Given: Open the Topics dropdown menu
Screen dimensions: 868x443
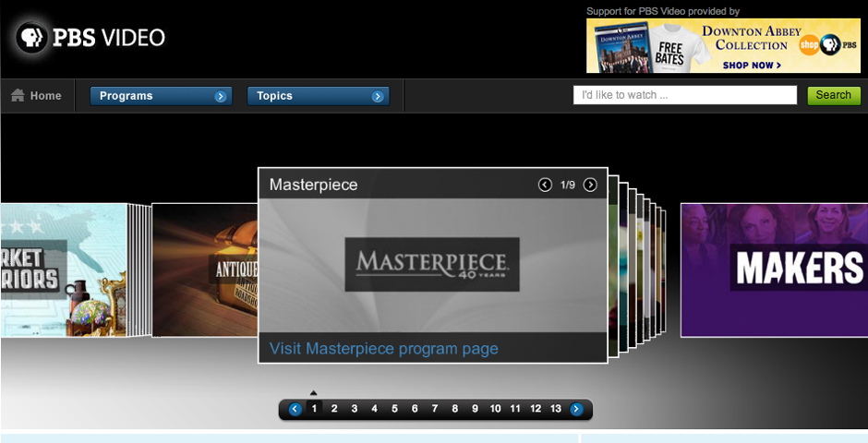Looking at the screenshot, I should tap(319, 96).
